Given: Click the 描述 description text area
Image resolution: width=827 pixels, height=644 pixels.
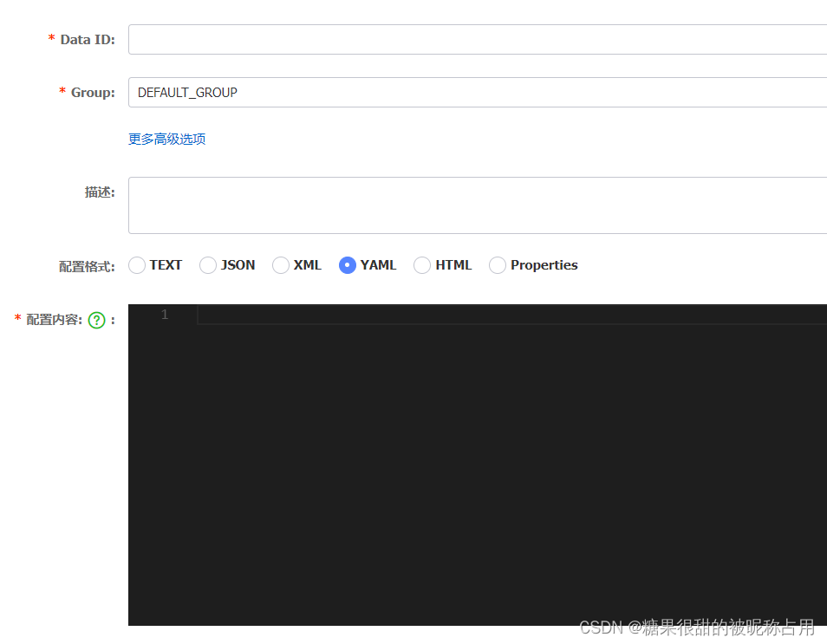Looking at the screenshot, I should point(478,205).
